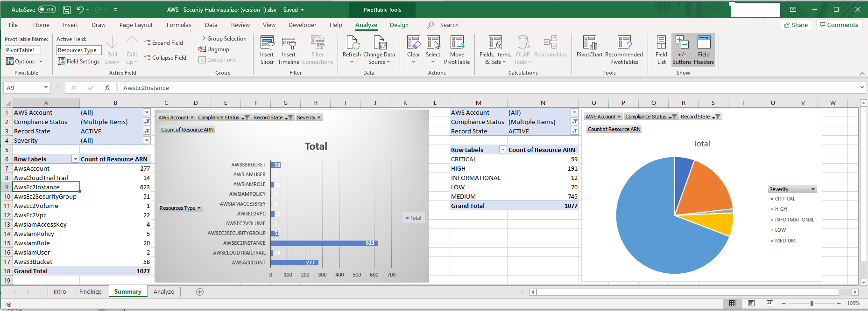Image resolution: width=868 pixels, height=311 pixels.
Task: Switch to the Analyze sheet tab
Action: click(164, 292)
